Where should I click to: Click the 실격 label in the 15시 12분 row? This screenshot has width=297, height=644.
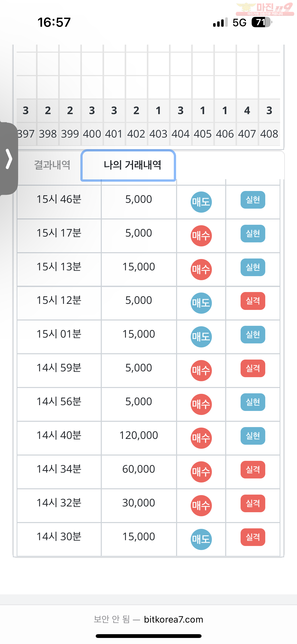253,301
